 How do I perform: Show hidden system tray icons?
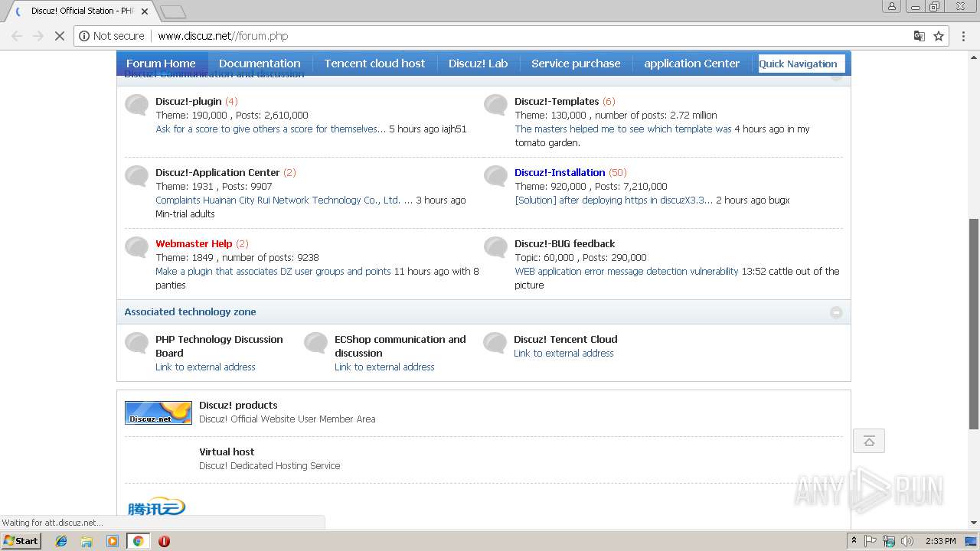854,541
